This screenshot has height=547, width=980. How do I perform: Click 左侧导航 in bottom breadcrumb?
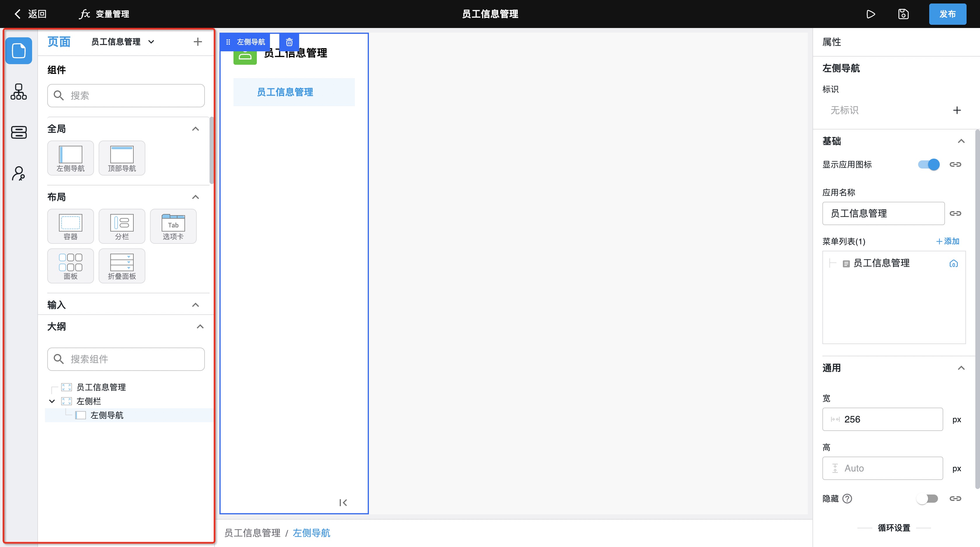point(311,533)
